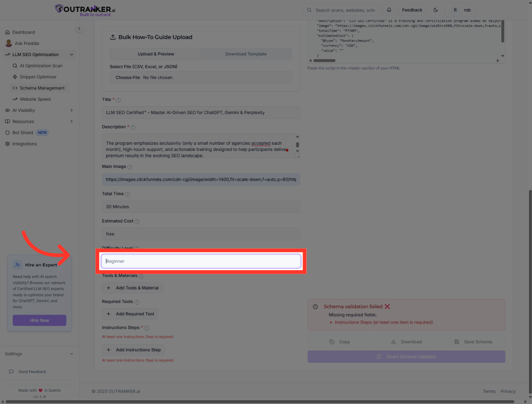Click the info icon beside Description

click(133, 127)
